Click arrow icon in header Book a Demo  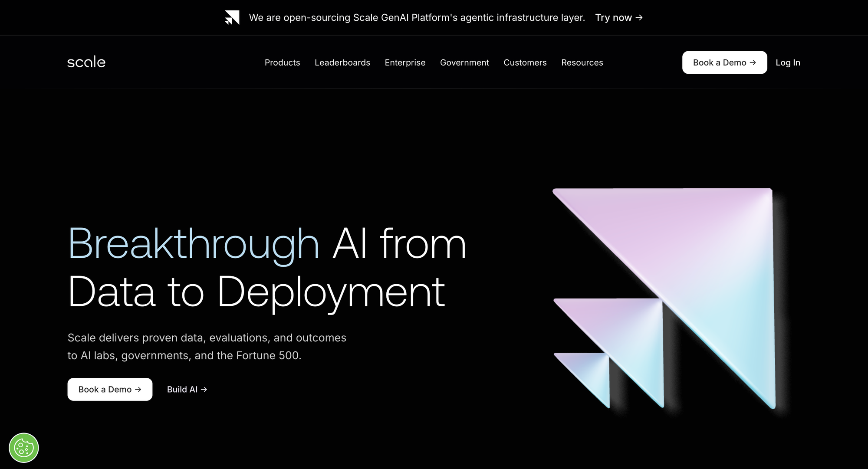tap(753, 62)
